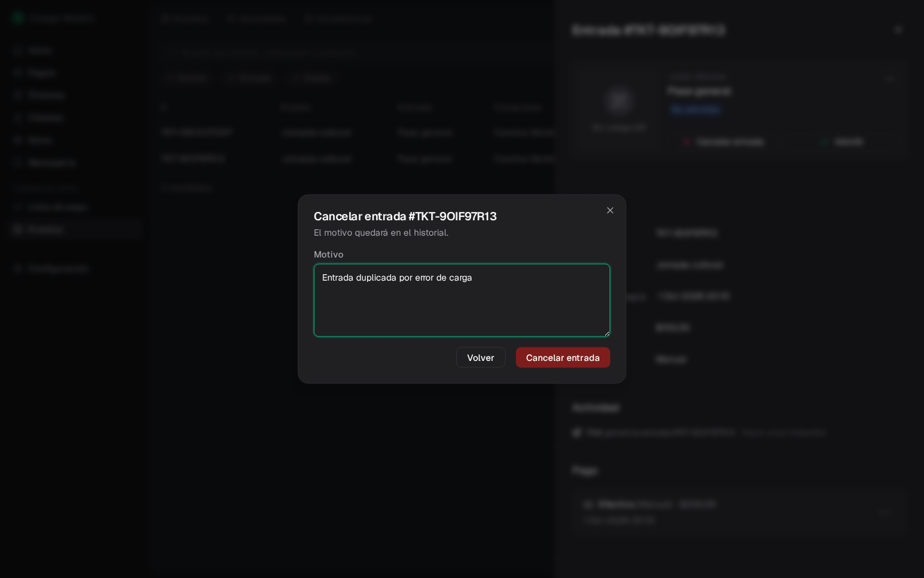The height and width of the screenshot is (578, 924).
Task: Confirm with the red Cancelar entrada dialog button
Action: pyautogui.click(x=563, y=358)
